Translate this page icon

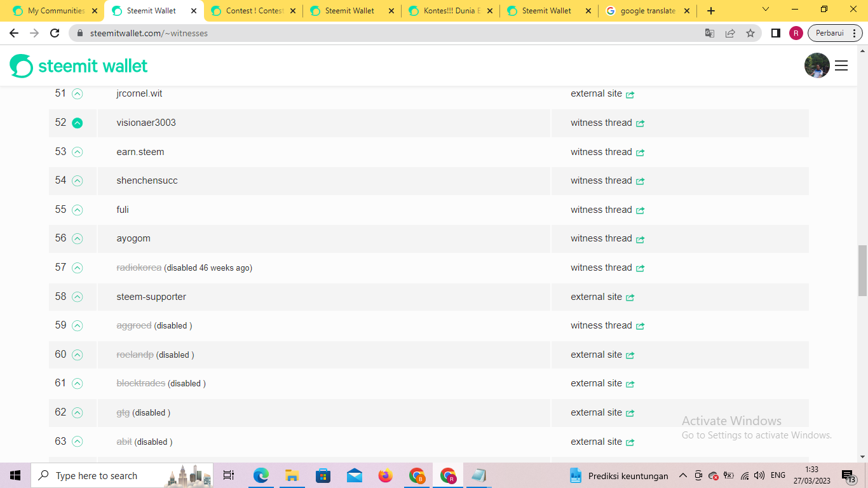tap(710, 33)
